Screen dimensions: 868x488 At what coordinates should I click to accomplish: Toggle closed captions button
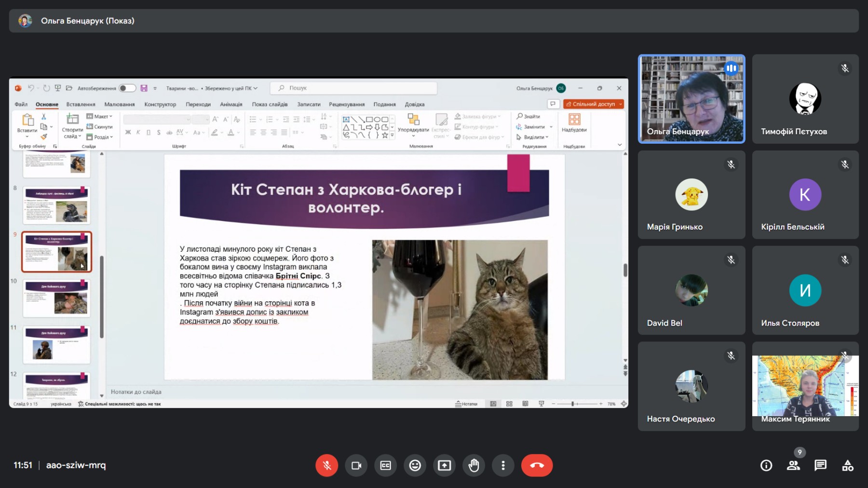pos(386,465)
